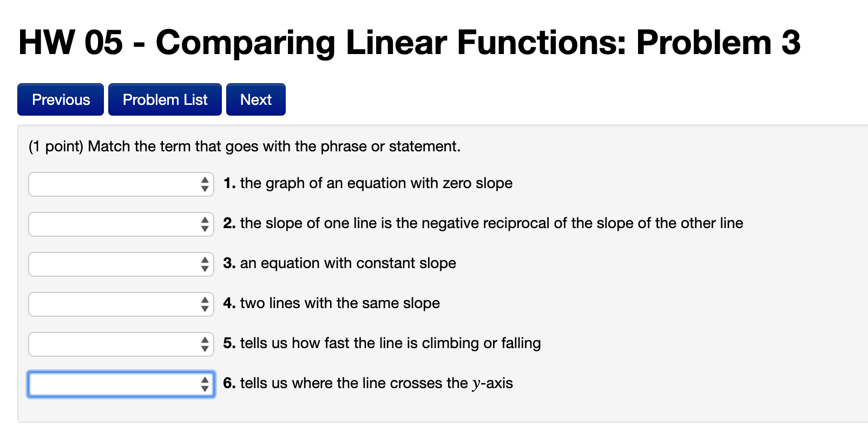Click the statement about crossing the y-axis
Viewport: 868px width, 440px height.
click(368, 383)
